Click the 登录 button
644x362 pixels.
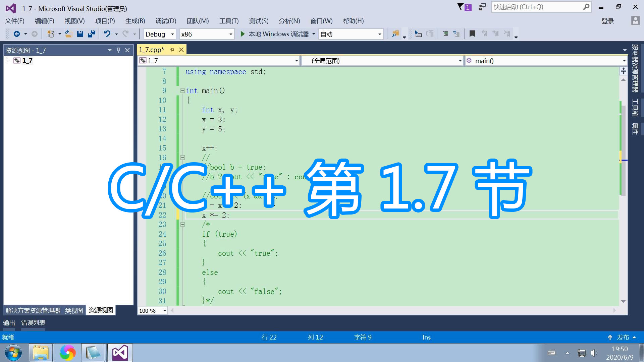pos(608,21)
